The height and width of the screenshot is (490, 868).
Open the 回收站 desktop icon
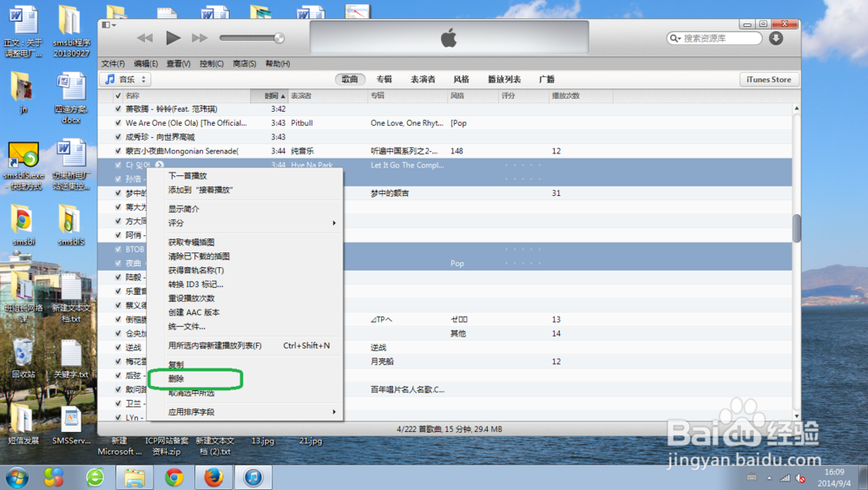(x=23, y=358)
